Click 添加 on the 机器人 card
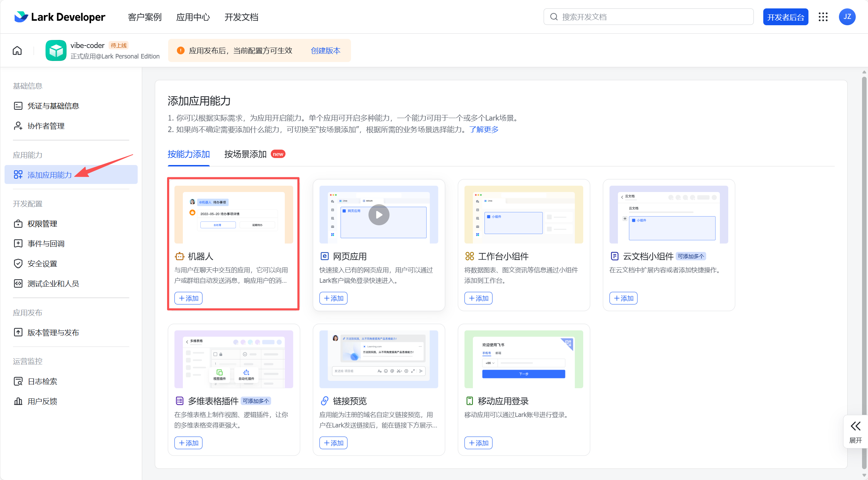868x480 pixels. point(188,298)
